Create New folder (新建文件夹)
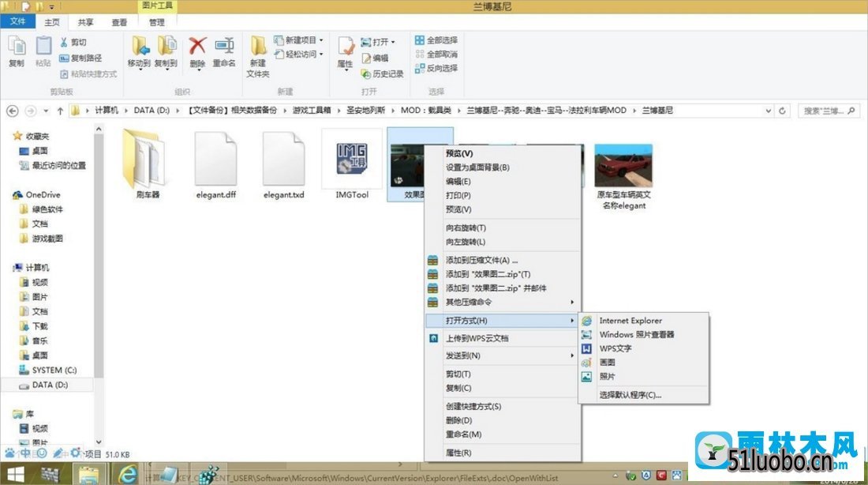Image resolution: width=868 pixels, height=485 pixels. click(258, 57)
